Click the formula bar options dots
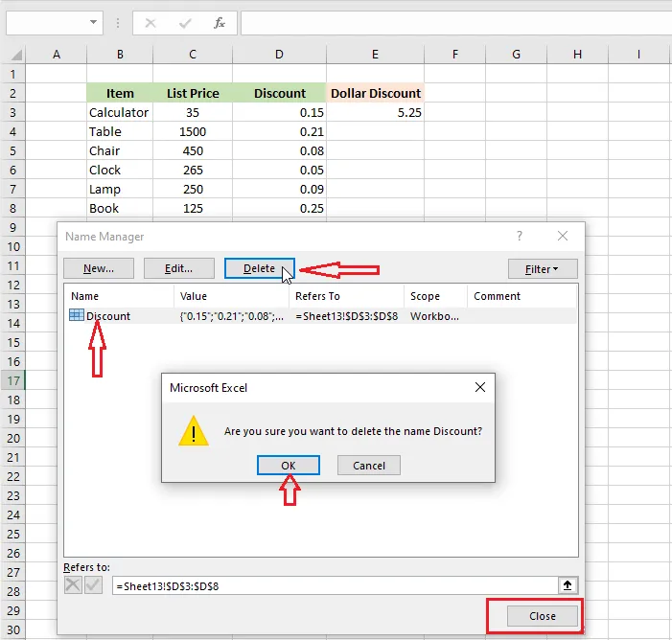Image resolution: width=672 pixels, height=640 pixels. point(117,23)
